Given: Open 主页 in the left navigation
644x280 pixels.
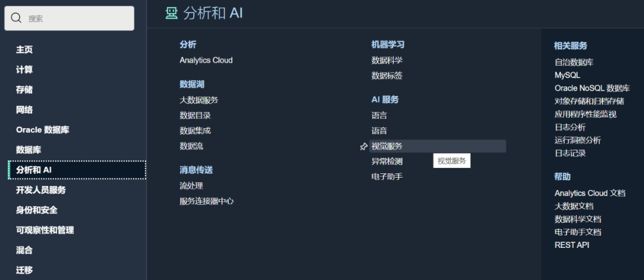Looking at the screenshot, I should [24, 50].
